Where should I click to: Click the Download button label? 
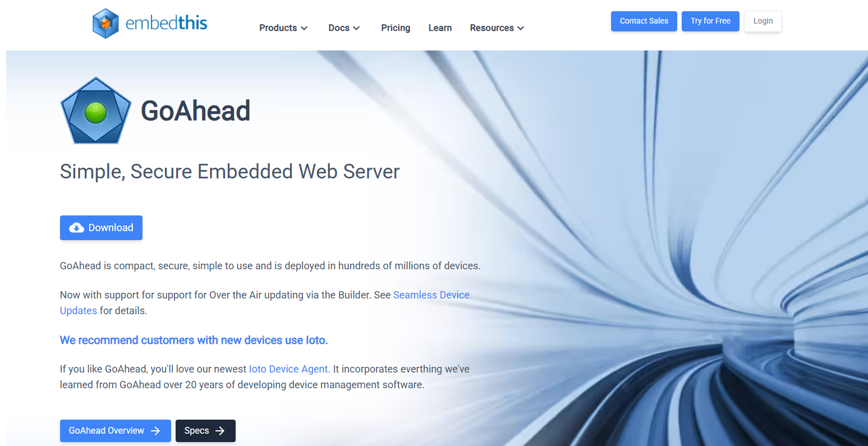111,228
